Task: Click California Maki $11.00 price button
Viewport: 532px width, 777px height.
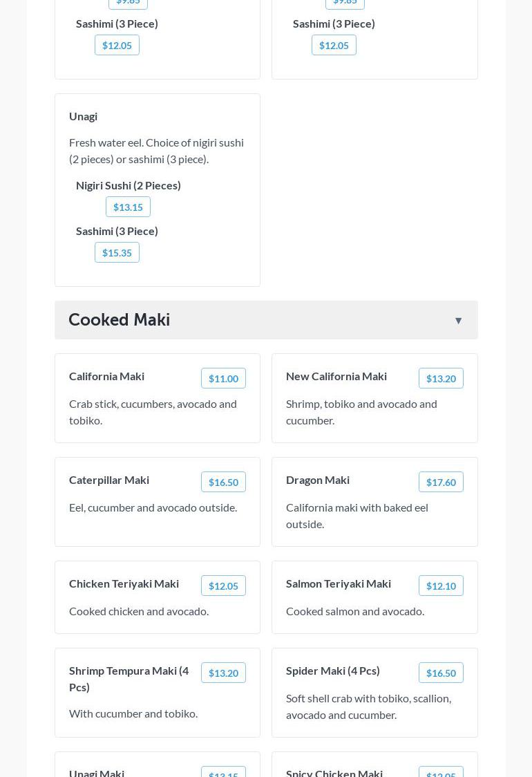Action: (x=223, y=378)
